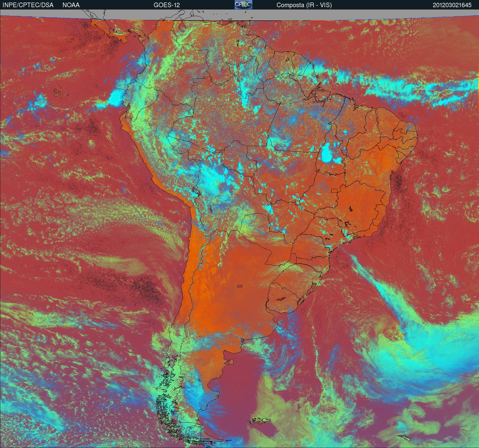
Task: Click the INPE/CPTEC/DSA header label
Action: [28, 5]
